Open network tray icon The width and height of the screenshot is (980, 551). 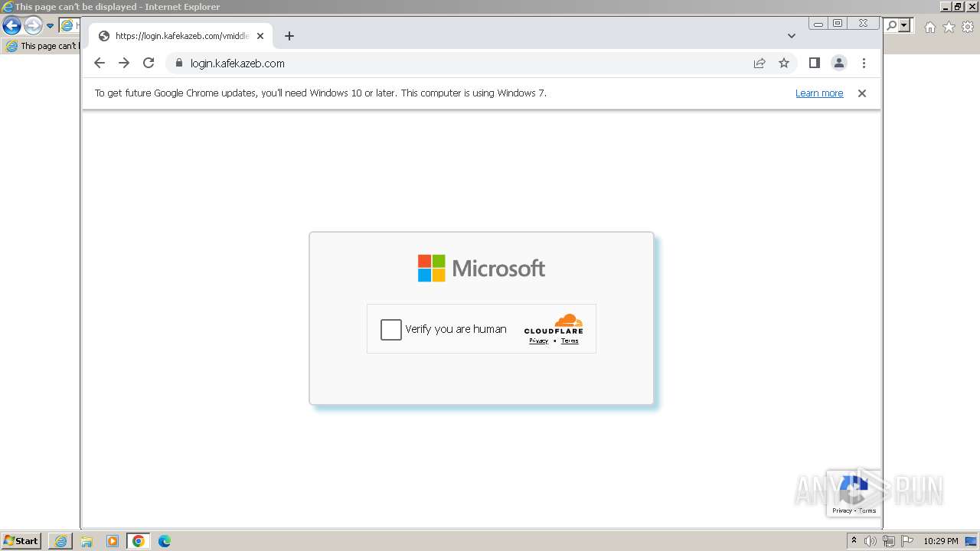click(x=889, y=541)
